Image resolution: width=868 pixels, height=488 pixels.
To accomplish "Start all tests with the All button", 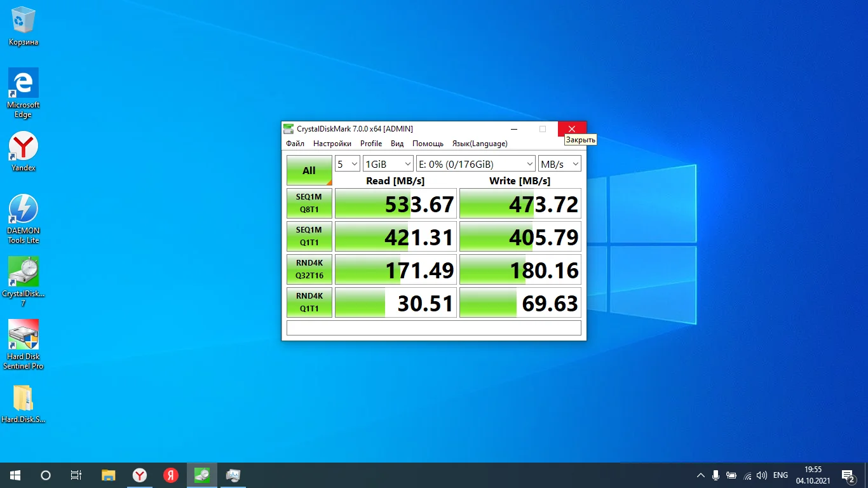I will click(x=309, y=170).
